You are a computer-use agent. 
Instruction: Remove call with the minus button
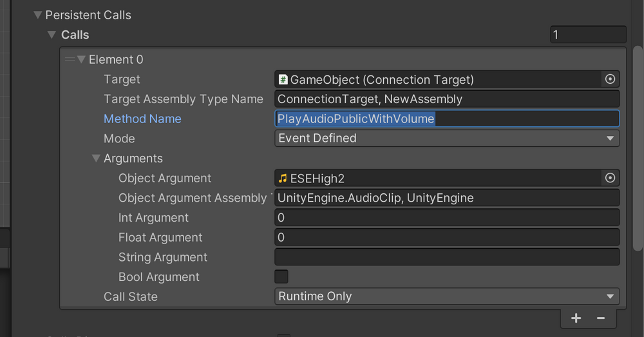pyautogui.click(x=601, y=318)
